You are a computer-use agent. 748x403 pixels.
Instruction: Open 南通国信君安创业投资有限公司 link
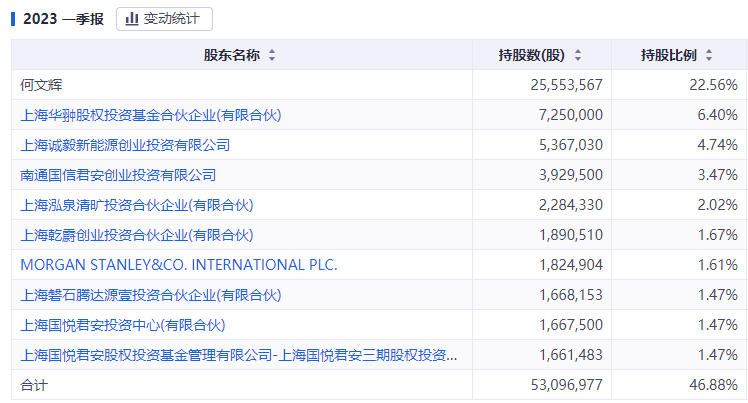pyautogui.click(x=118, y=175)
